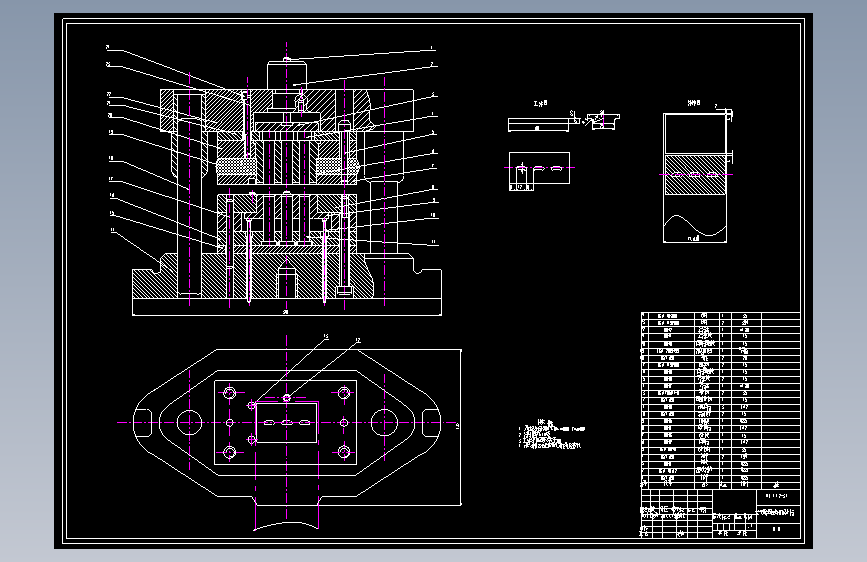Click the left clamping slot on die shoe

click(143, 423)
